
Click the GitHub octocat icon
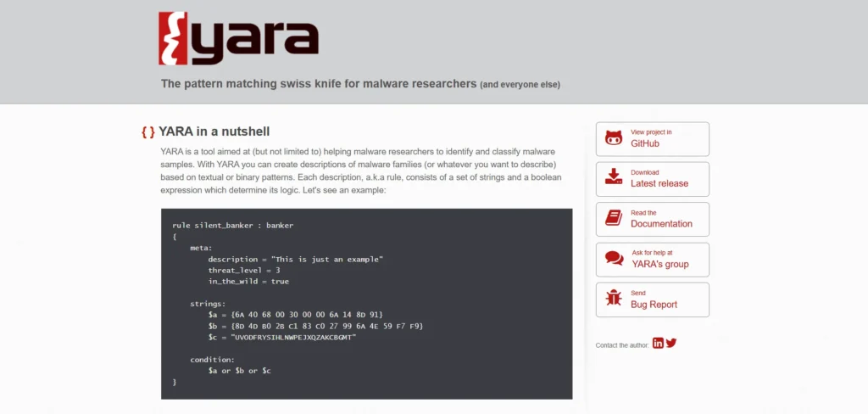coord(614,138)
